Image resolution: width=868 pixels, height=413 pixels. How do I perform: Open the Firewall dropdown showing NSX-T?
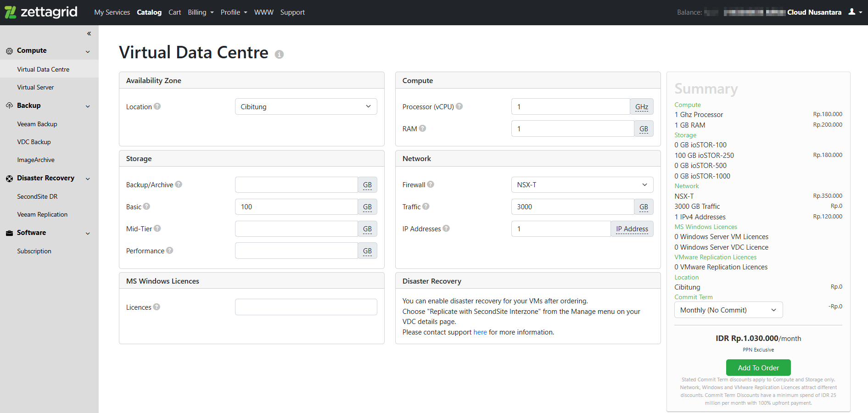[582, 184]
